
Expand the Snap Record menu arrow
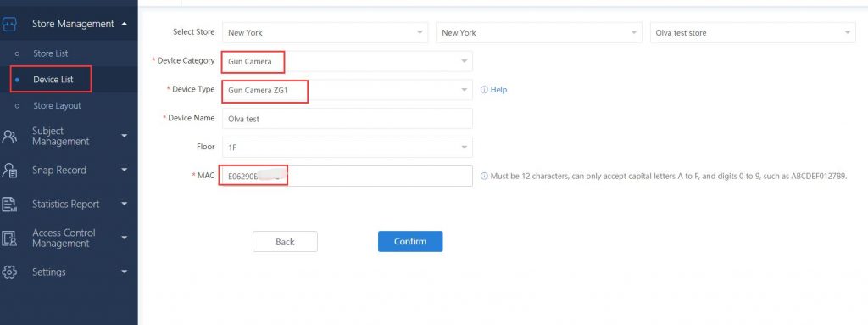pos(124,171)
